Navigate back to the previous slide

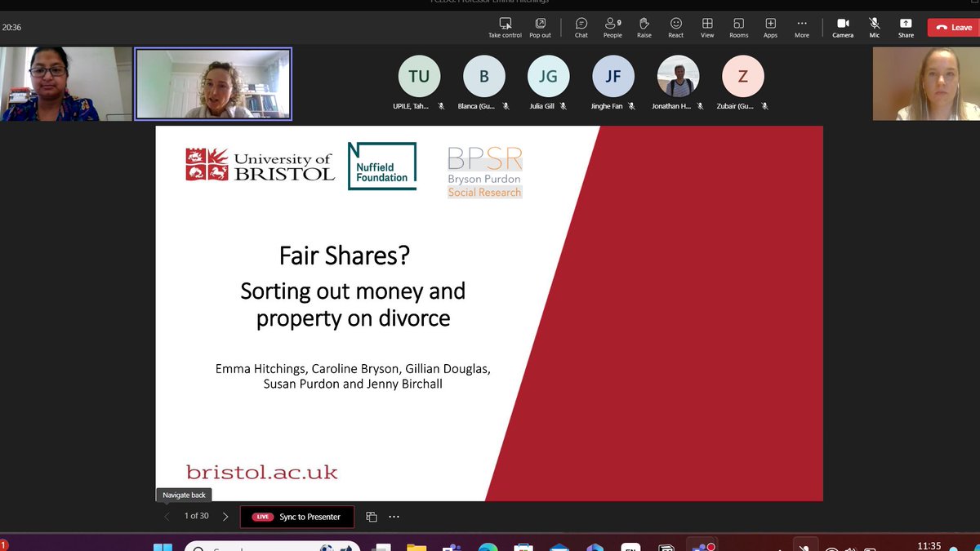pyautogui.click(x=167, y=517)
